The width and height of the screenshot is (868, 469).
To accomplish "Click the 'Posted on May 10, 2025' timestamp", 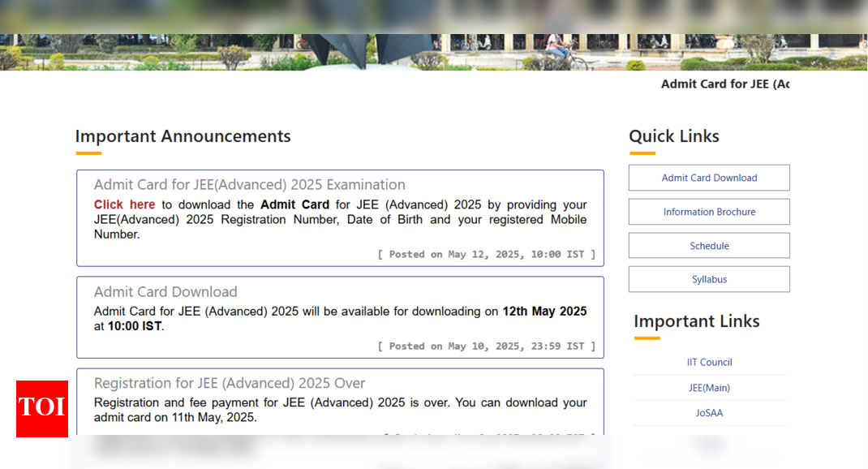I will tap(487, 346).
